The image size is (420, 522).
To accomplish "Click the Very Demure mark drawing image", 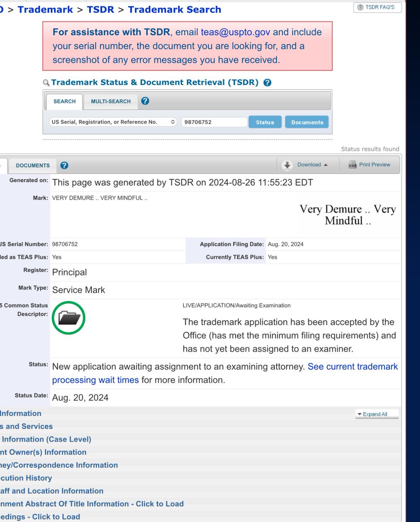I will coord(347,215).
